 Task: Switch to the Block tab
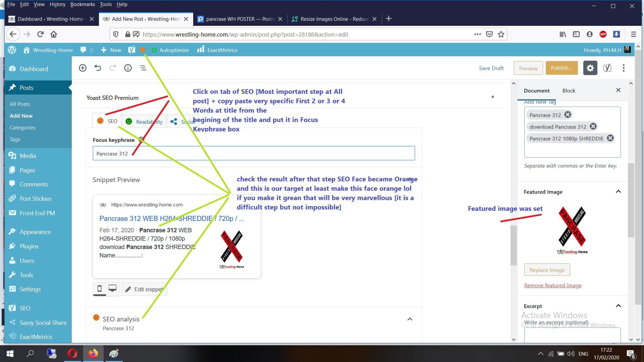569,90
